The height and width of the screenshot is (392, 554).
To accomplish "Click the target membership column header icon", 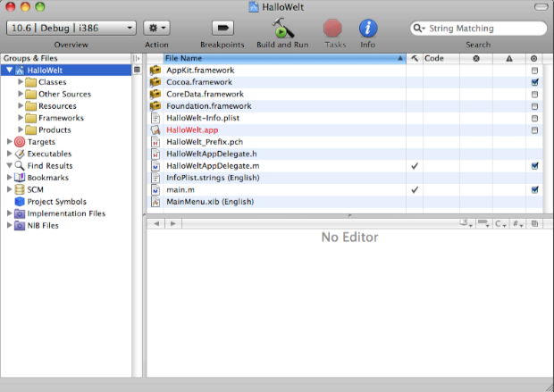I will [x=533, y=58].
